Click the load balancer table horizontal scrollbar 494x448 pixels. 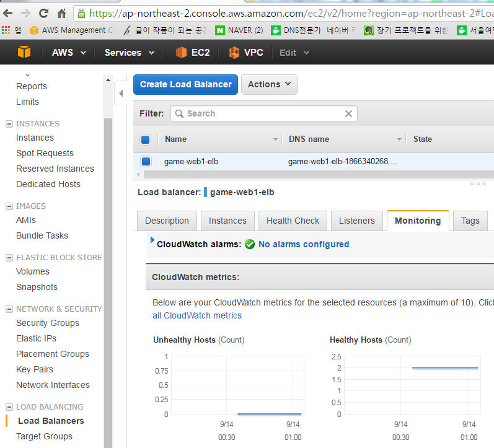click(x=319, y=174)
